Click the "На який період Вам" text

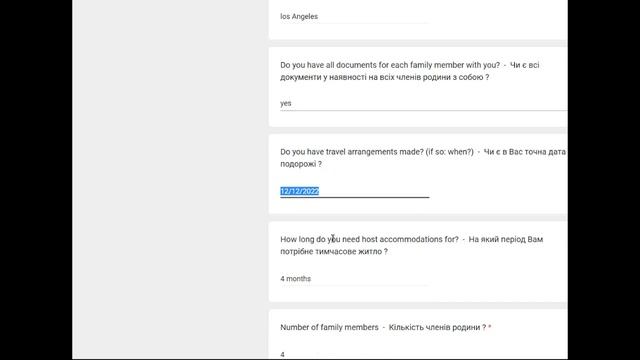(x=506, y=240)
